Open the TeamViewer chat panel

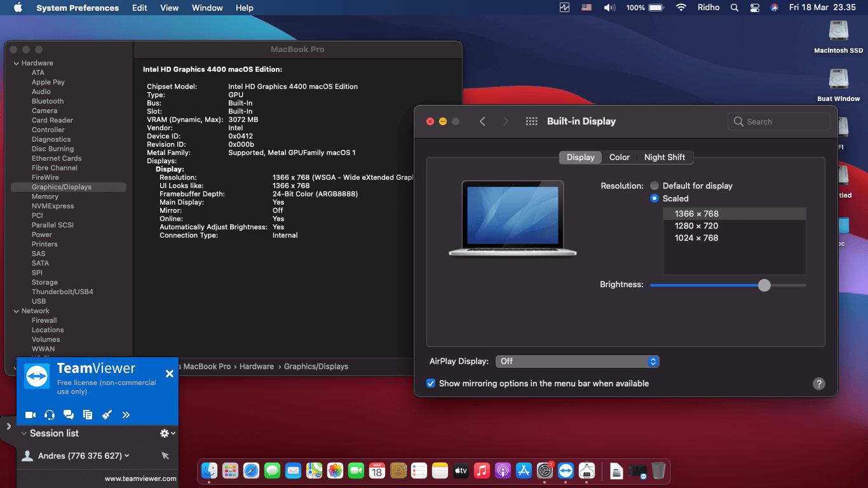69,414
